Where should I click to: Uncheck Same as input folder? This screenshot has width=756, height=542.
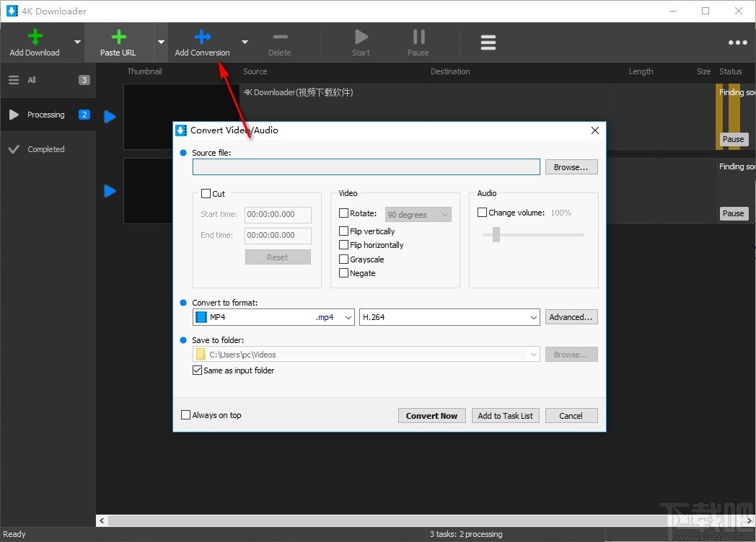pyautogui.click(x=197, y=370)
